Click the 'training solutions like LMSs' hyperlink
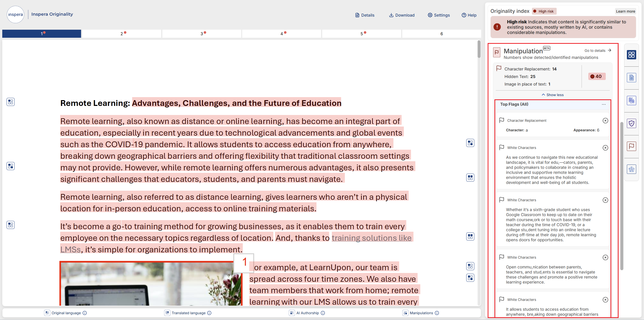Viewport: 644px width, 320px height. 372,238
